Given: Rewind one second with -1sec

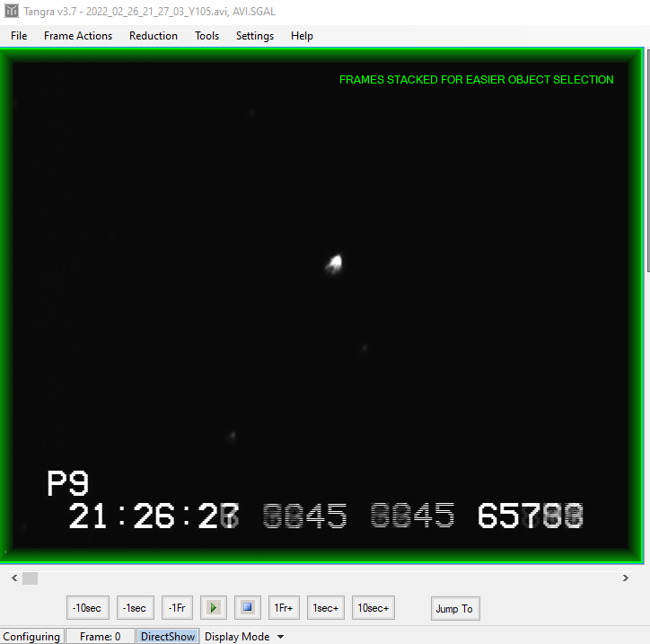Looking at the screenshot, I should (x=136, y=608).
